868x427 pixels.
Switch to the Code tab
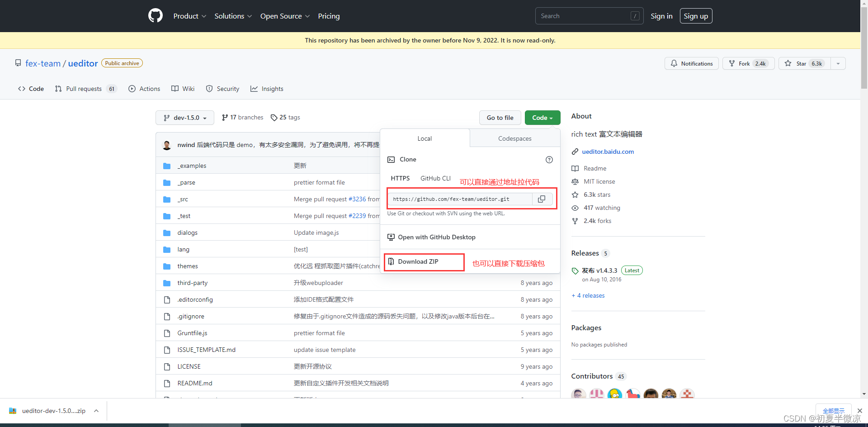tap(31, 89)
